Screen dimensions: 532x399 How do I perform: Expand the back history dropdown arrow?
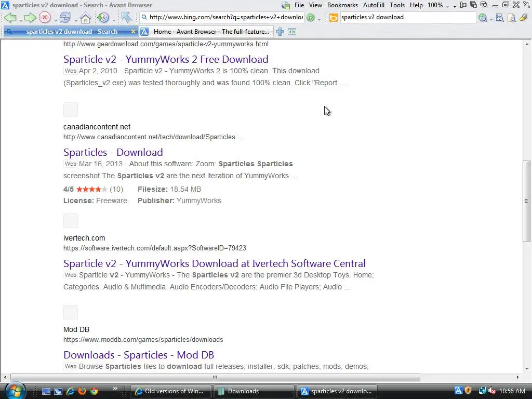[20, 21]
